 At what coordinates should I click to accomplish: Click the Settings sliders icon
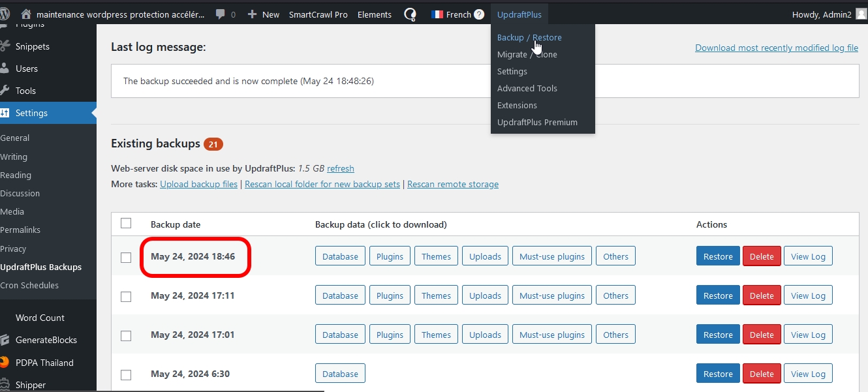tap(4, 113)
